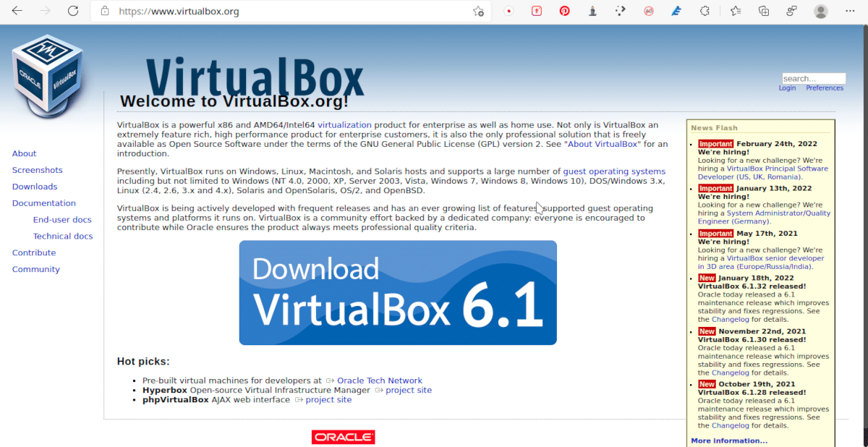
Task: Open the Collections icon
Action: [x=764, y=11]
